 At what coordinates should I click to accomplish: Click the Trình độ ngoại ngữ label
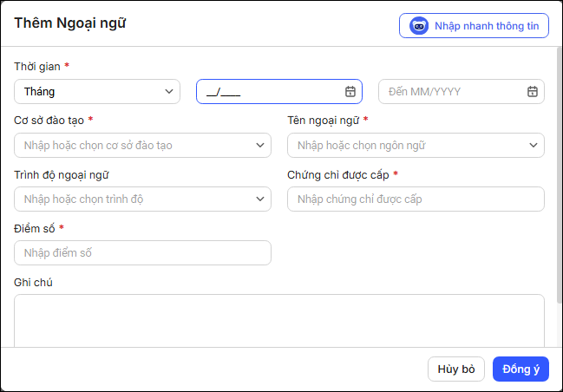pyautogui.click(x=62, y=175)
